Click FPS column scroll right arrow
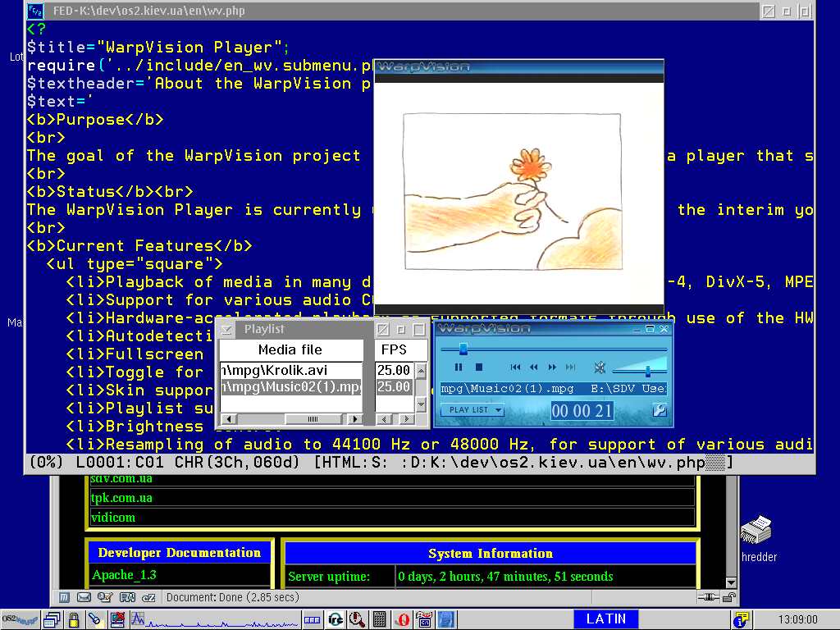This screenshot has height=630, width=840. pos(407,419)
